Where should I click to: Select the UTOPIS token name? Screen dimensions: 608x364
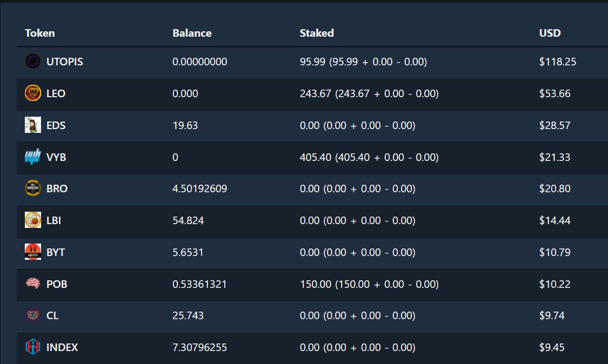pyautogui.click(x=65, y=62)
